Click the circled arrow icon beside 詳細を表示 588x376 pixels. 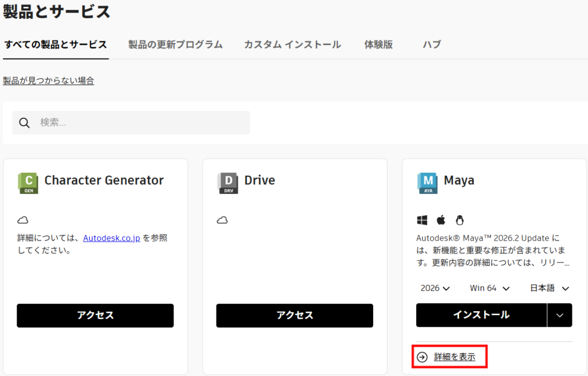422,357
